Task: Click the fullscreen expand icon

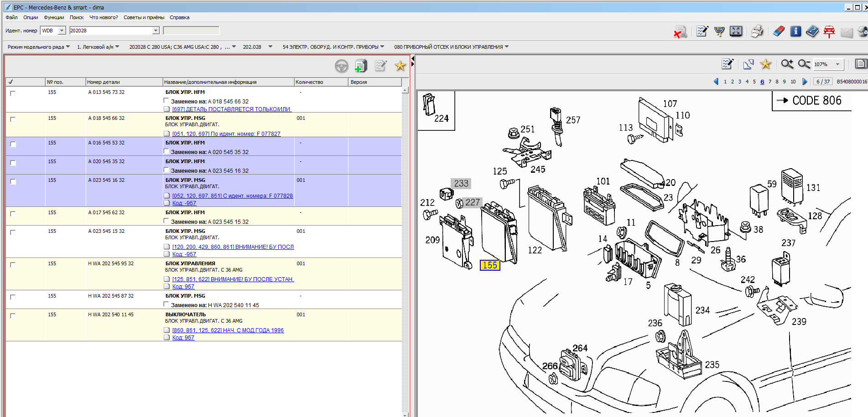Action: pyautogui.click(x=736, y=31)
